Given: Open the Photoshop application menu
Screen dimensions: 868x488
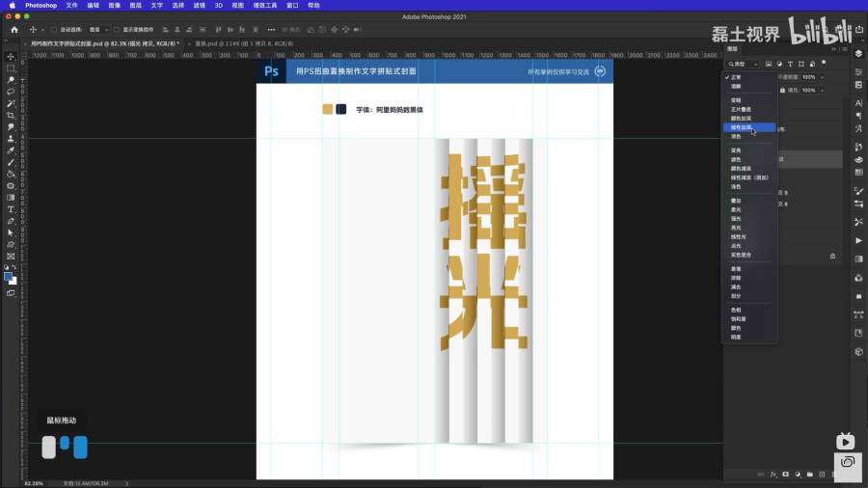Looking at the screenshot, I should pyautogui.click(x=41, y=5).
